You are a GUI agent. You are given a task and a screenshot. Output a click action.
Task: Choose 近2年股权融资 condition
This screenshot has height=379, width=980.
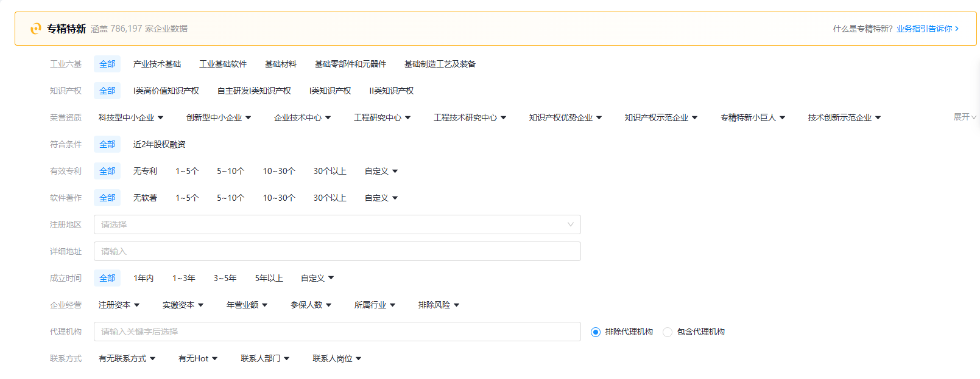160,144
